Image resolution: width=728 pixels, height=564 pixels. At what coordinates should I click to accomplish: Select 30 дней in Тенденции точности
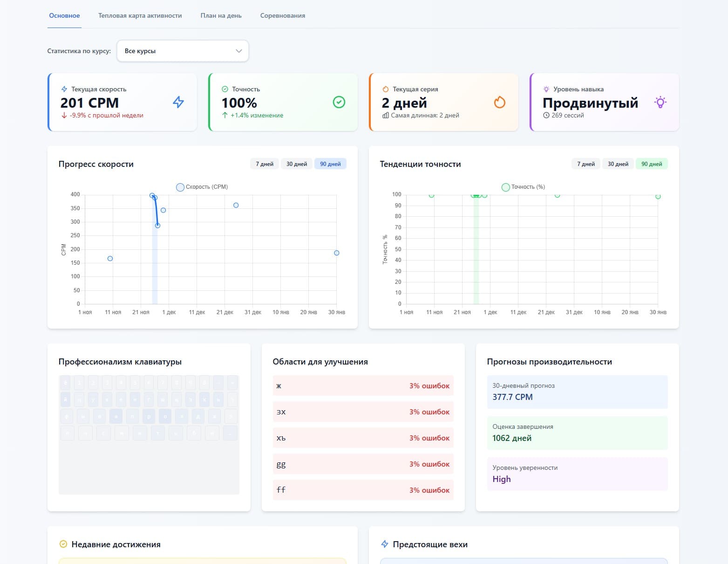[x=618, y=164]
